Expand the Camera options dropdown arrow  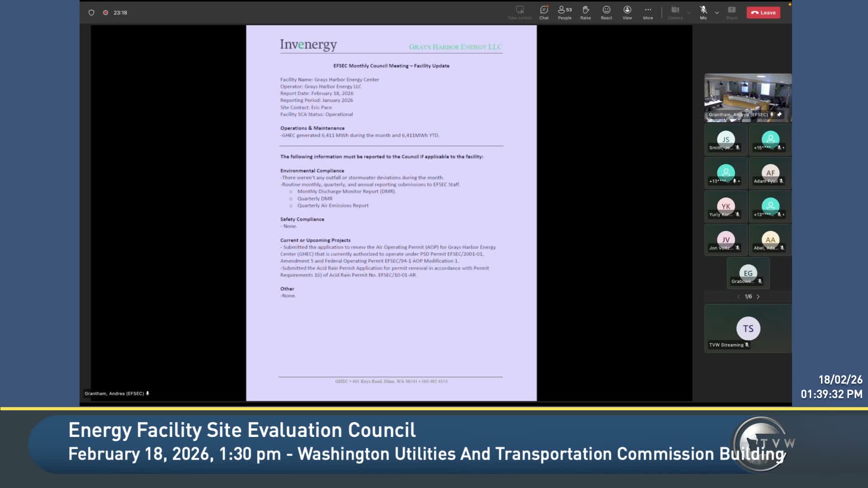[x=689, y=13]
